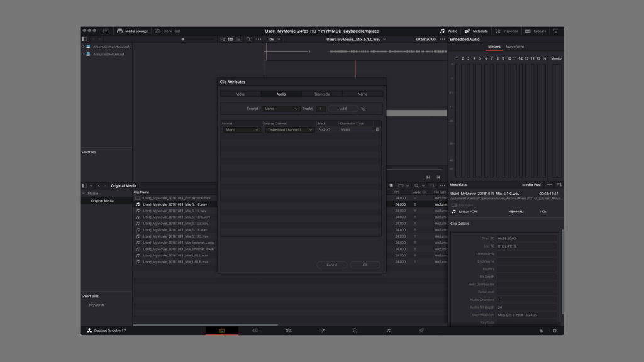Adjust the media storage thumbnail size slider
This screenshot has height=362, width=644.
[183, 39]
